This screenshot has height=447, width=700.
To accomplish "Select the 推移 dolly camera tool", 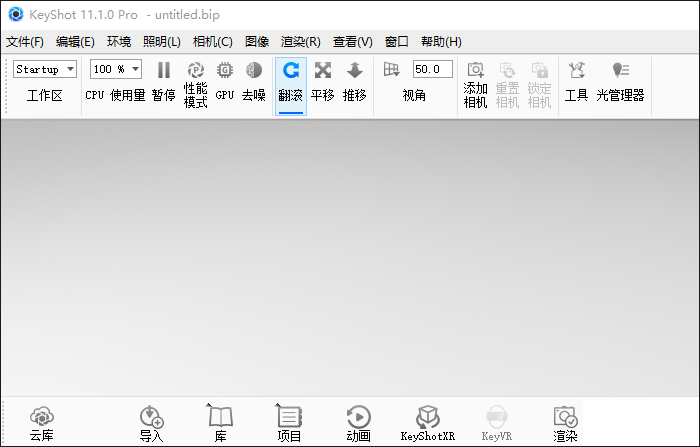I will pyautogui.click(x=354, y=83).
